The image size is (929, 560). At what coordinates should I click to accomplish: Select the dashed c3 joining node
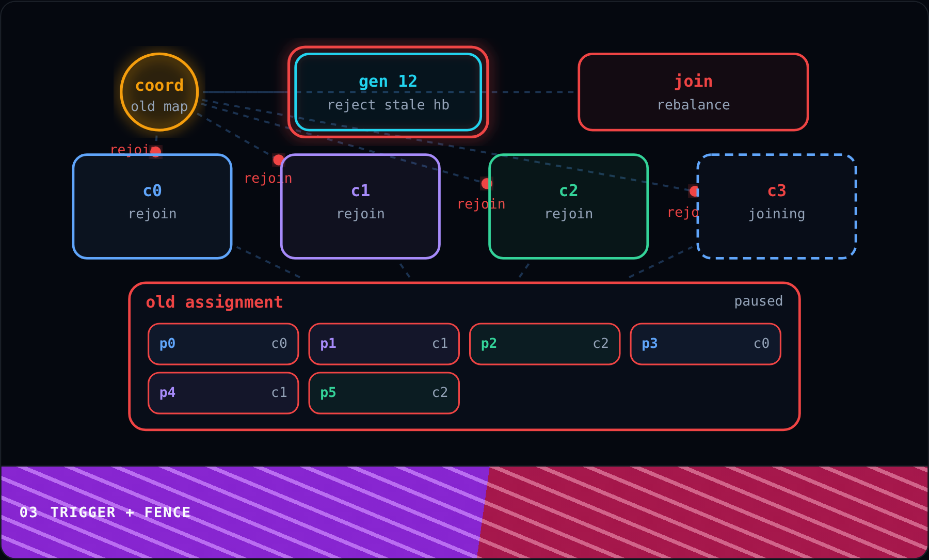pyautogui.click(x=777, y=206)
